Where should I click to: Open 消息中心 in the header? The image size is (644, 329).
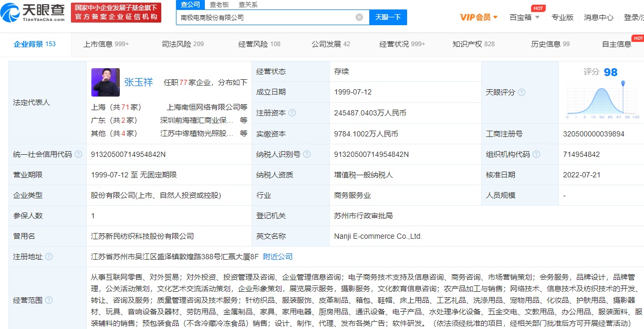point(599,17)
